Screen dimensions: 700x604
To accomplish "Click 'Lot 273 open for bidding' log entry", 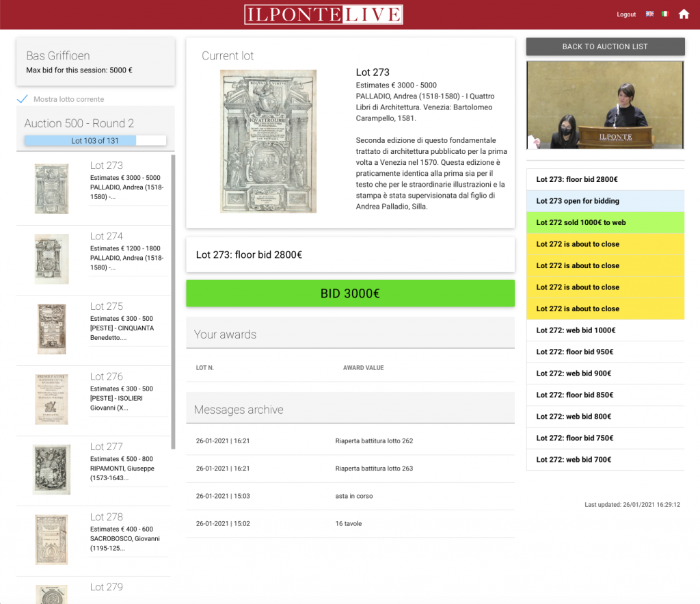I will pyautogui.click(x=605, y=201).
